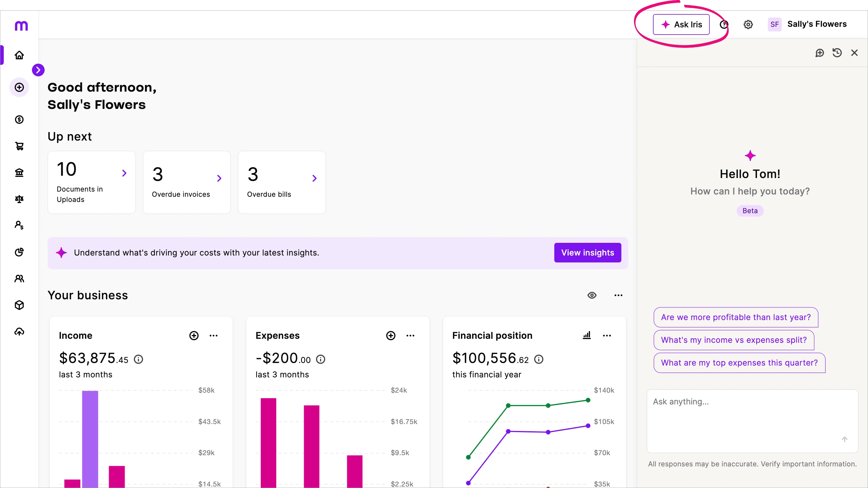This screenshot has width=868, height=488.
Task: Open the Banking building icon
Action: [x=19, y=172]
